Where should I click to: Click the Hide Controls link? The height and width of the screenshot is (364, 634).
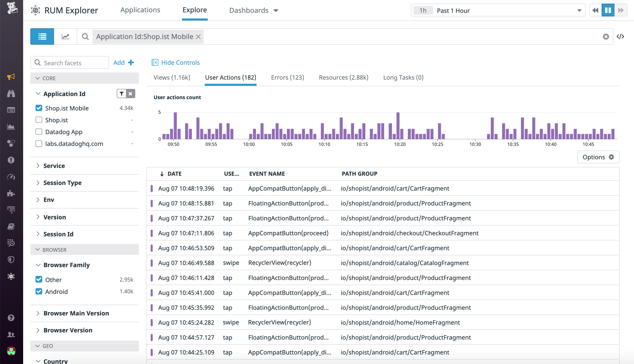(x=180, y=62)
